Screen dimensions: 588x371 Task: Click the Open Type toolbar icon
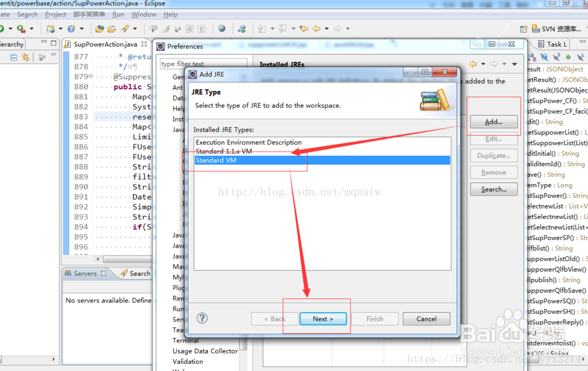(x=100, y=28)
